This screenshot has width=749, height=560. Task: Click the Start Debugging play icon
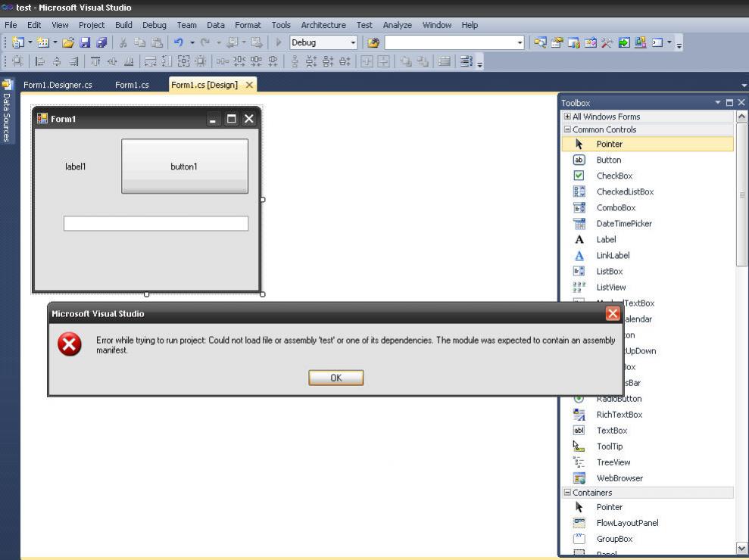279,42
